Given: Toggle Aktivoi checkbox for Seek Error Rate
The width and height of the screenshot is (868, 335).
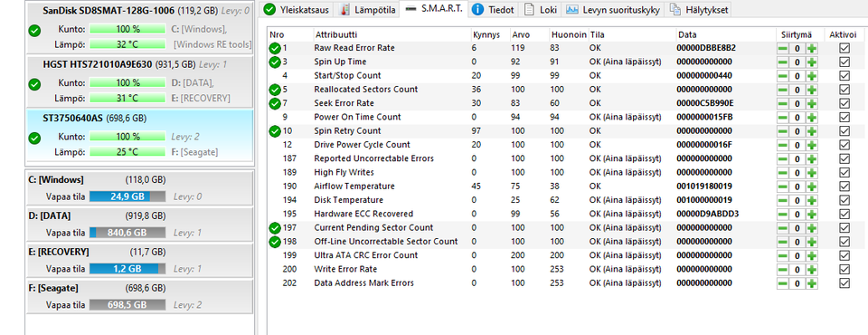Looking at the screenshot, I should 844,104.
